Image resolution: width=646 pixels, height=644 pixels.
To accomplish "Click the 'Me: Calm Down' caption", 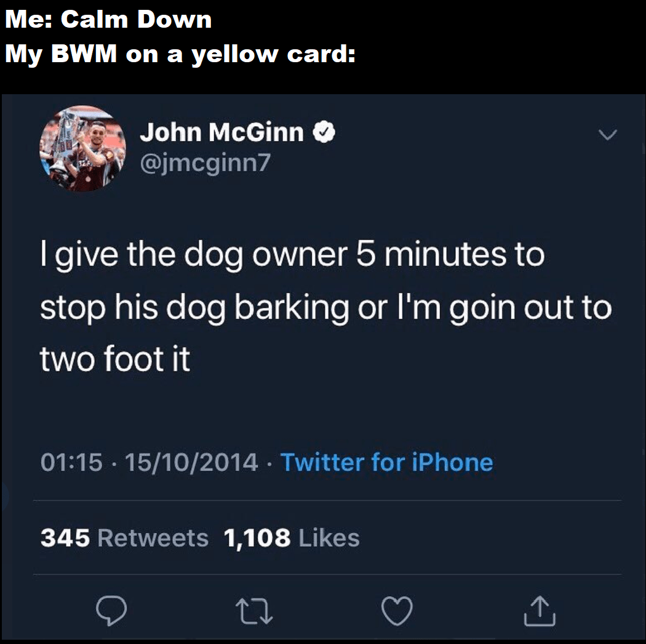I will [108, 19].
